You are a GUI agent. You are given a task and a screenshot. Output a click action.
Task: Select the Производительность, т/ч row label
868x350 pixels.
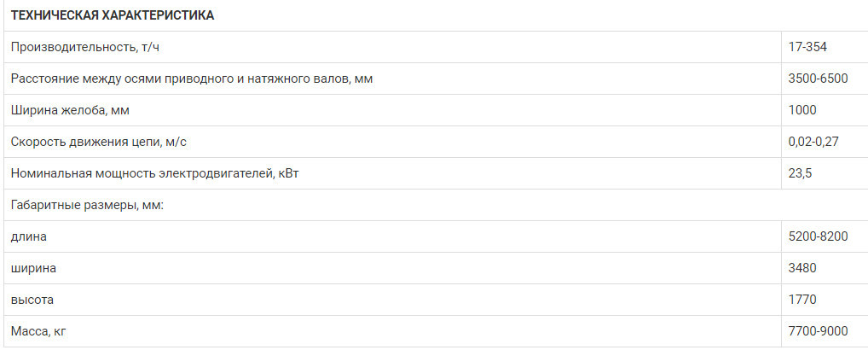[84, 47]
